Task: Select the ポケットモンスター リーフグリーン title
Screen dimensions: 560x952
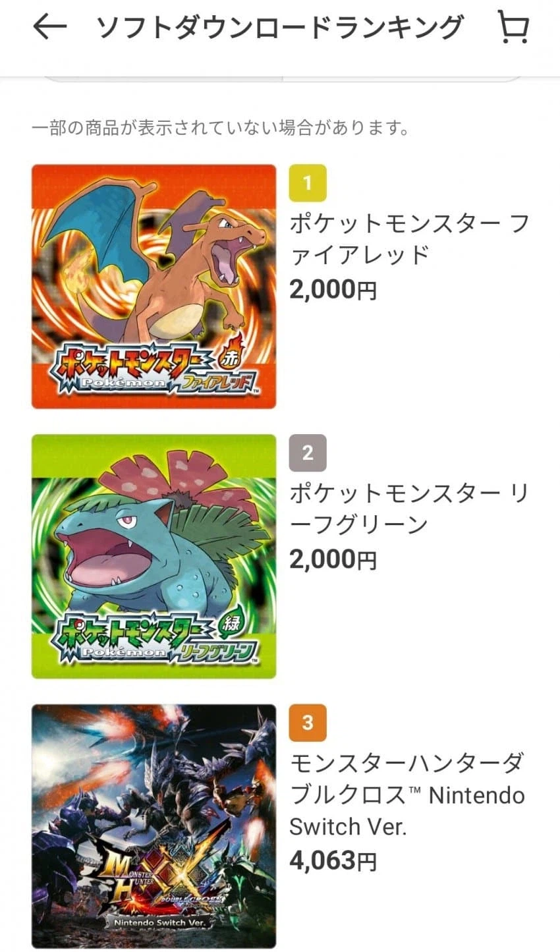Action: 408,509
